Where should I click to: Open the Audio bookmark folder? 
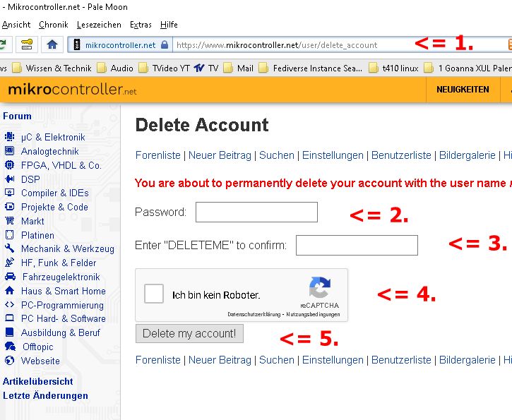point(115,68)
